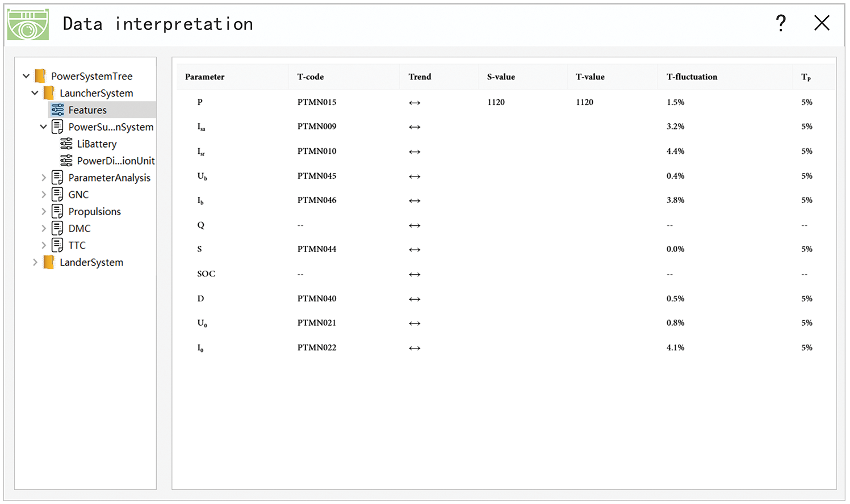
Task: Click trend arrow in the PTMN015 row
Action: pyautogui.click(x=414, y=103)
